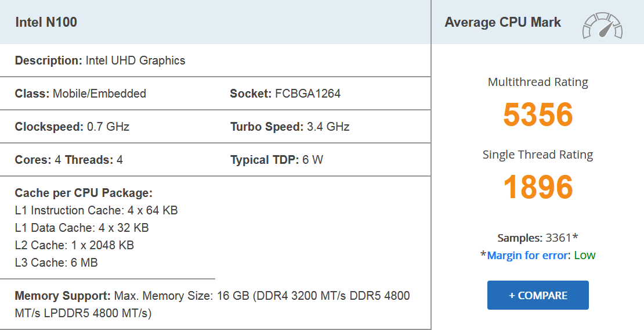Select the Average CPU Mark title
The height and width of the screenshot is (330, 644).
pos(502,23)
